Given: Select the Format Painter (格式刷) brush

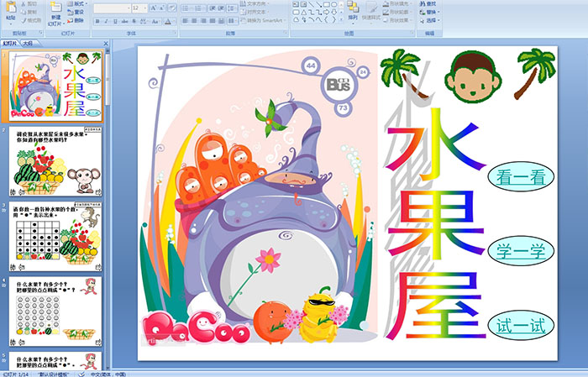Looking at the screenshot, I should pyautogui.click(x=24, y=20).
